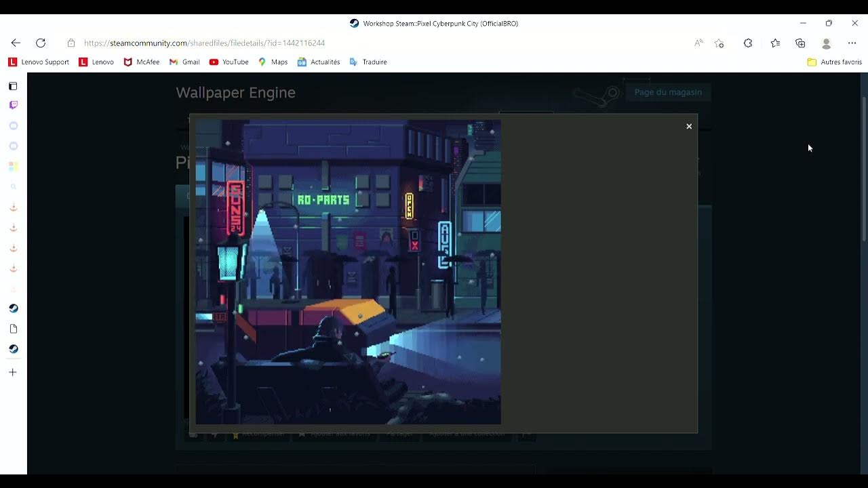
Task: Open the Lenovo bookmark
Action: point(96,62)
